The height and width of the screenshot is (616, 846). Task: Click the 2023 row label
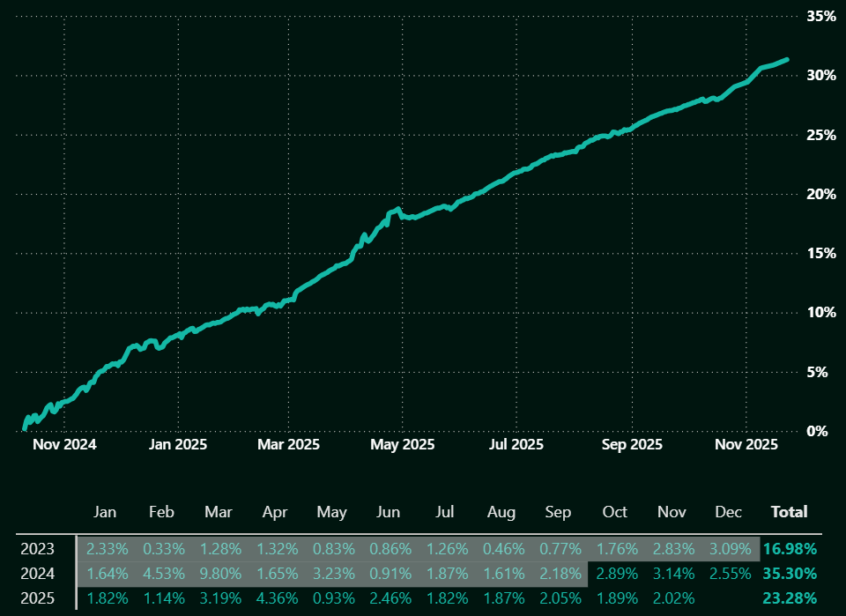pos(37,549)
